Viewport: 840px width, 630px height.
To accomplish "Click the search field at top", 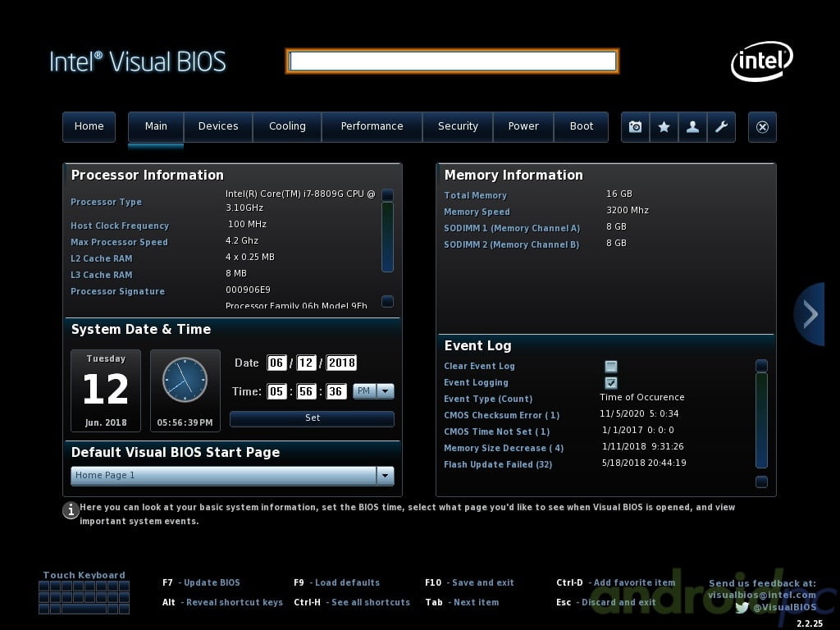I will coord(452,62).
